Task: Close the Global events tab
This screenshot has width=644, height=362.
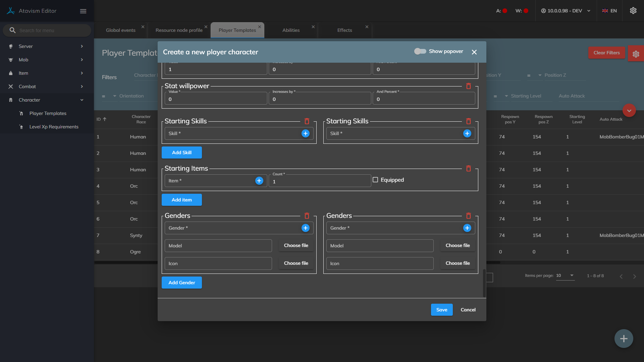Action: pyautogui.click(x=143, y=27)
